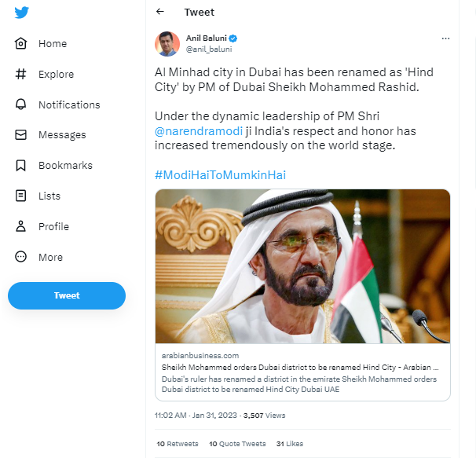Expand the More menu circle icon
Viewport: 476px width, 458px height.
(20, 257)
